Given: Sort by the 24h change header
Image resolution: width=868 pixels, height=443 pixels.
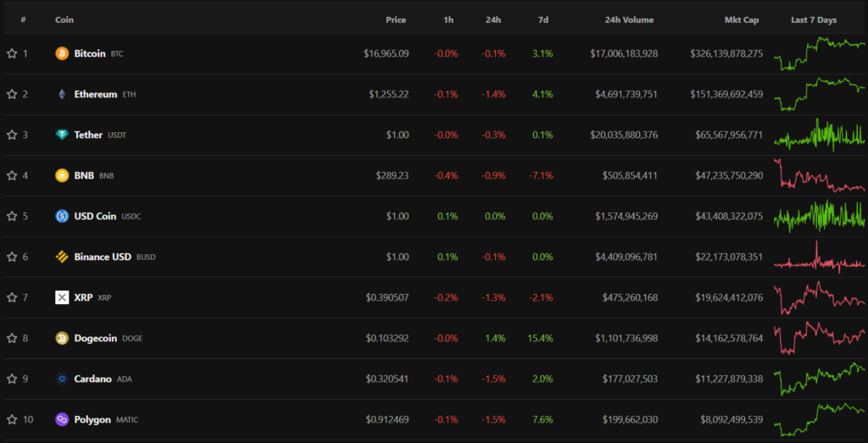Looking at the screenshot, I should 494,20.
